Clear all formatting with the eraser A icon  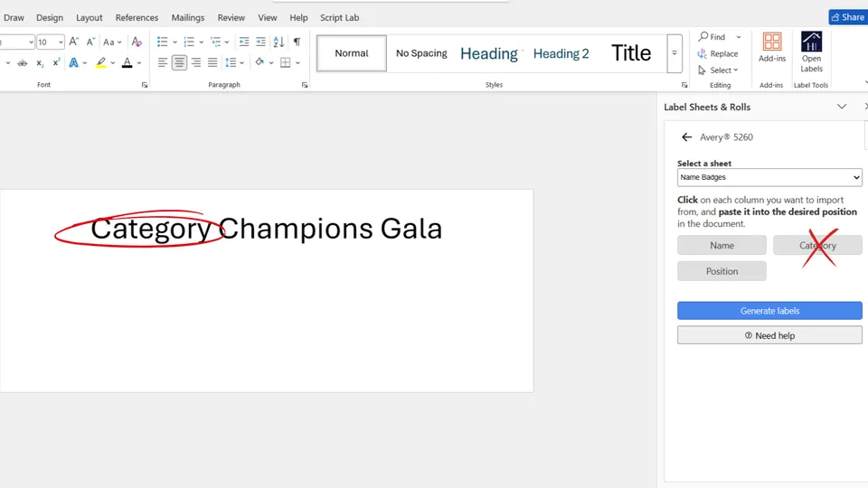137,42
